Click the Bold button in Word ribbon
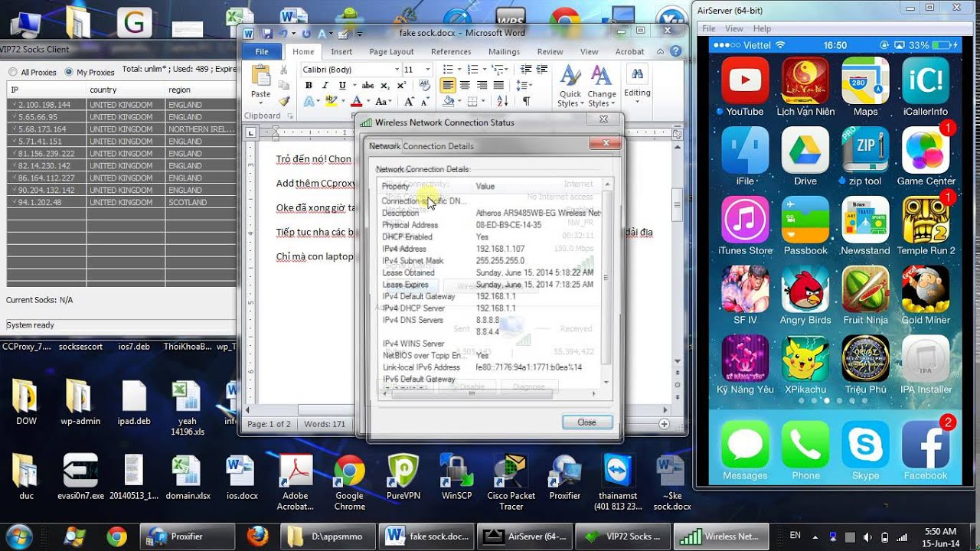The width and height of the screenshot is (980, 551). (x=309, y=86)
